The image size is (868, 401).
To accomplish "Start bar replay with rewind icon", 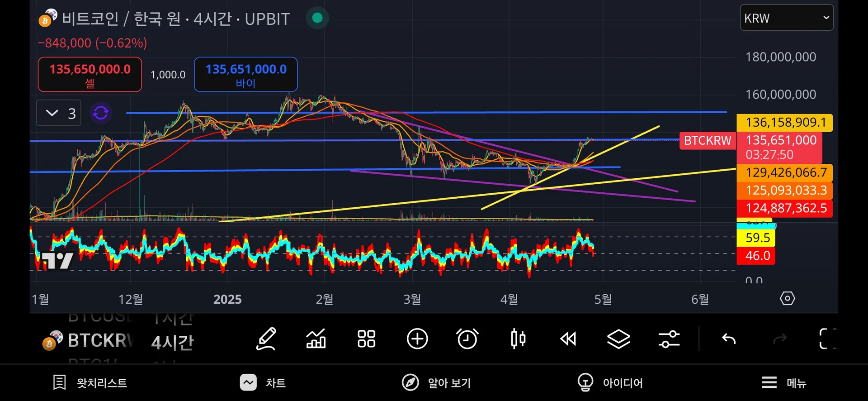I will coord(568,339).
